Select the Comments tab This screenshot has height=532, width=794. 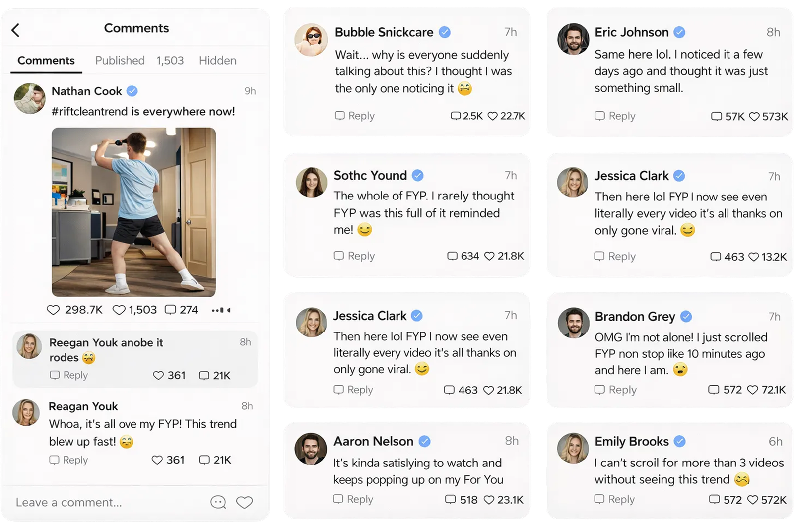click(x=46, y=61)
